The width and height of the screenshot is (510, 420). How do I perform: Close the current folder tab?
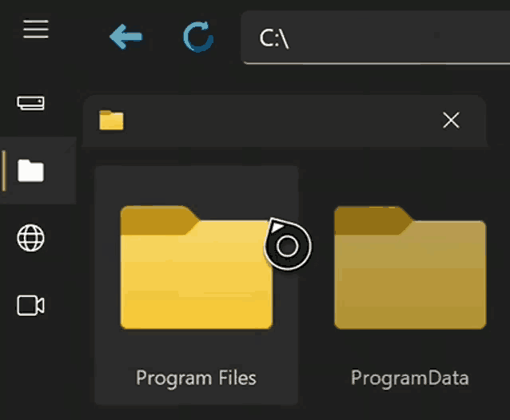tap(451, 121)
